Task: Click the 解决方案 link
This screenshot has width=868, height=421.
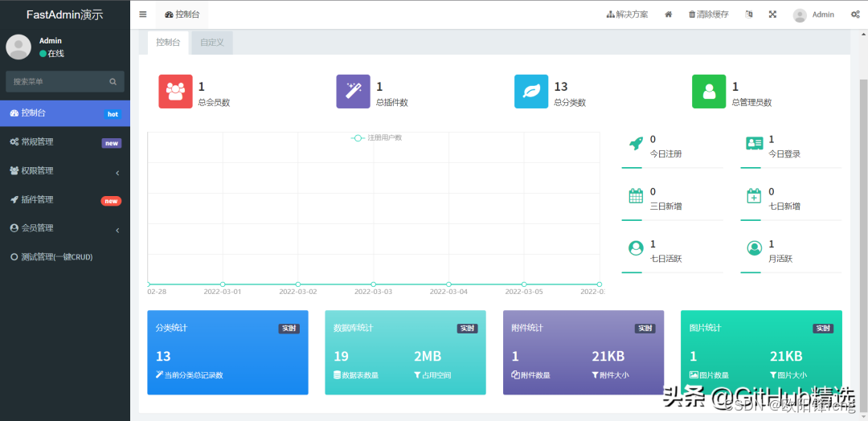Action: pyautogui.click(x=627, y=14)
